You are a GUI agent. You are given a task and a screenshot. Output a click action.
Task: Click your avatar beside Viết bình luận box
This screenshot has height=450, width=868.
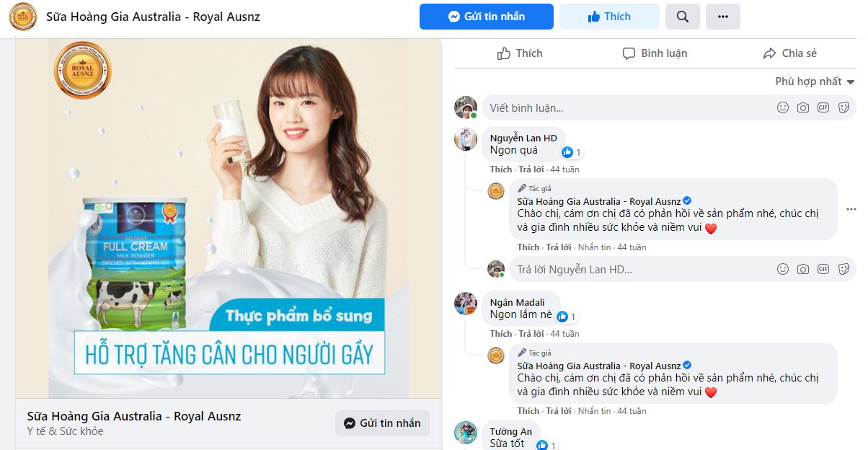click(466, 107)
